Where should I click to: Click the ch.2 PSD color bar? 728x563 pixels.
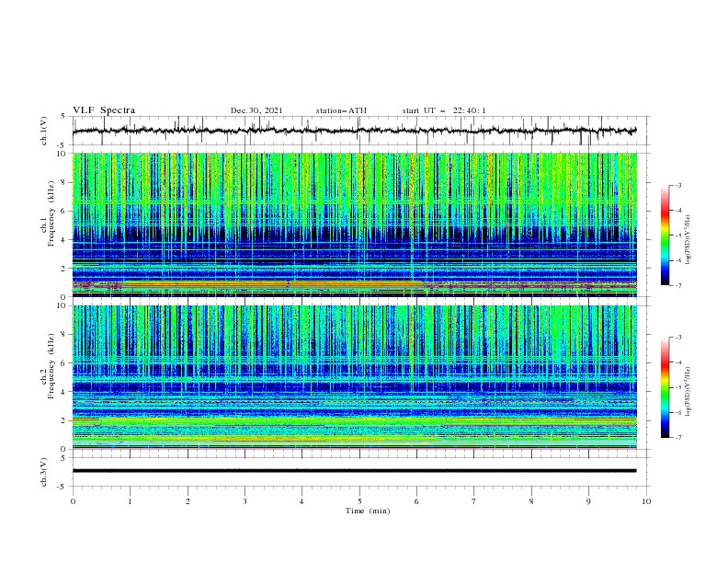(x=665, y=387)
